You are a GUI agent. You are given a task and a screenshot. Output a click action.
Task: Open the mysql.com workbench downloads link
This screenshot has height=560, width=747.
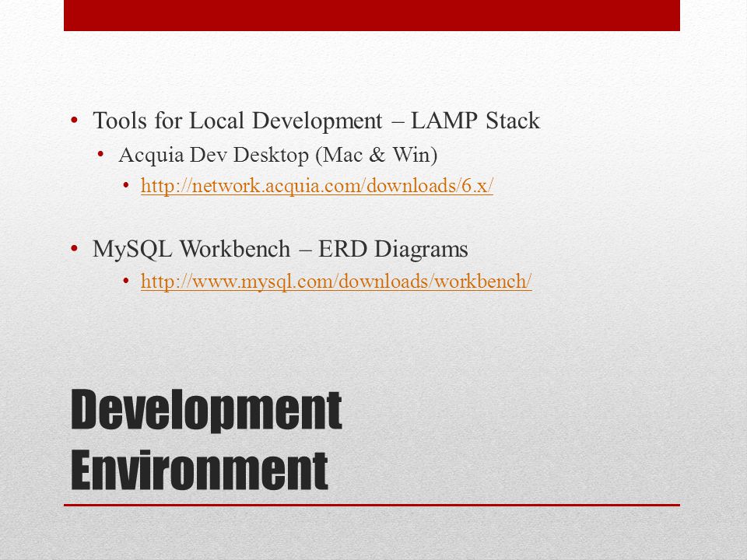tap(336, 281)
